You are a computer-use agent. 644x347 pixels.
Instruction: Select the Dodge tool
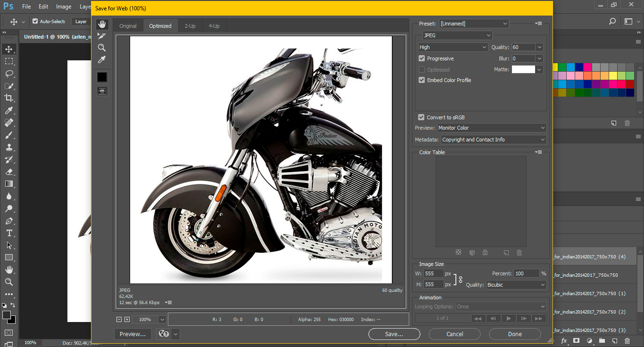pyautogui.click(x=9, y=208)
